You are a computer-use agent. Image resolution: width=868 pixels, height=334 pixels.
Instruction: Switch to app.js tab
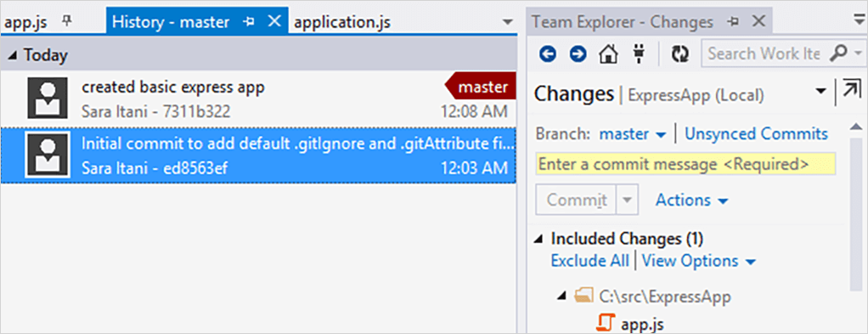pyautogui.click(x=25, y=22)
